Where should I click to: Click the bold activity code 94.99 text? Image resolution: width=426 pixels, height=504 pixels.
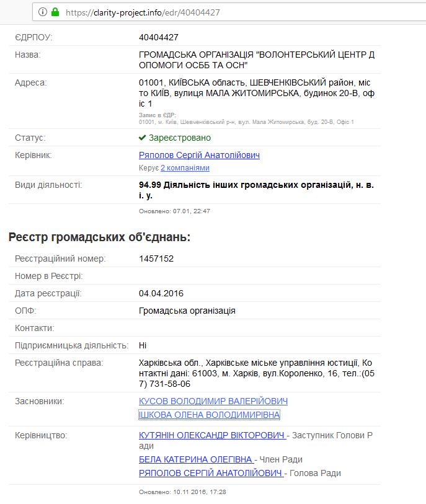(150, 183)
